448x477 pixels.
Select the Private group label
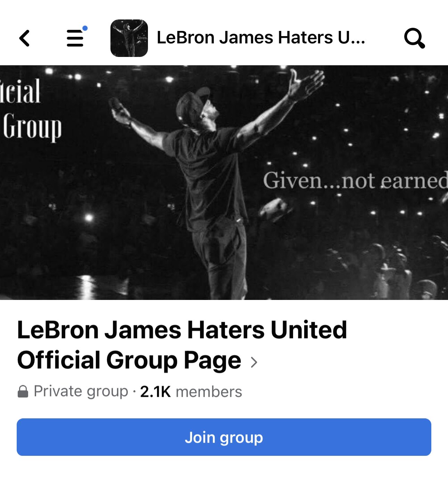coord(81,392)
